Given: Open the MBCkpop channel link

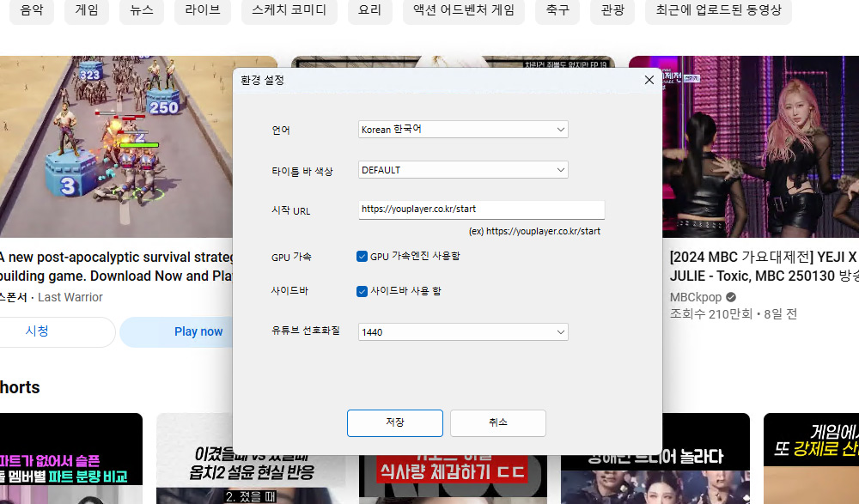Looking at the screenshot, I should (x=696, y=297).
